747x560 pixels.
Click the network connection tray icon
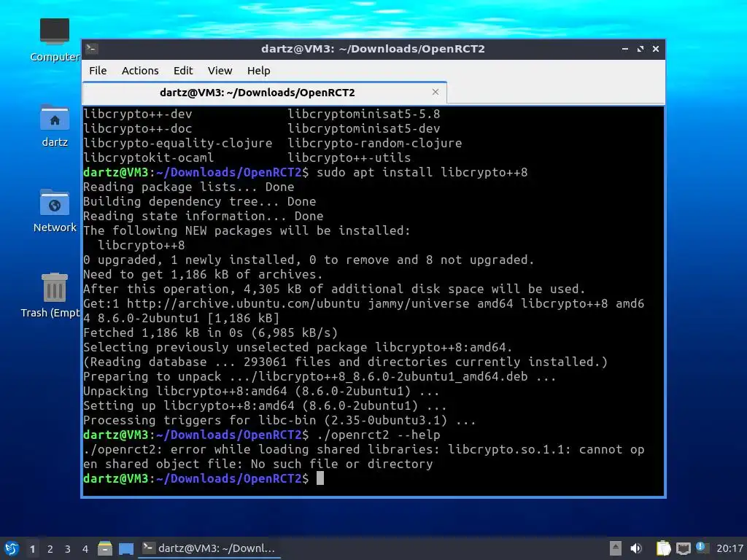coord(684,548)
